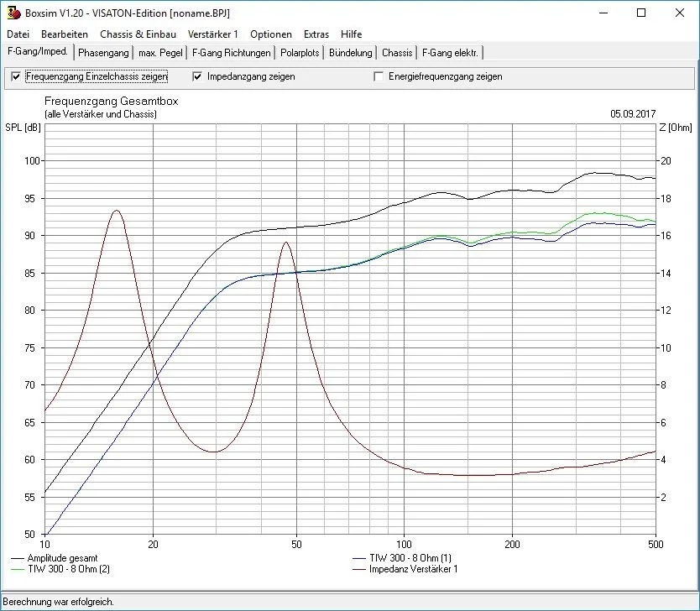Uncheck Frequenzgang Einzelchassis zeigen checkbox
The width and height of the screenshot is (700, 611).
[x=16, y=76]
